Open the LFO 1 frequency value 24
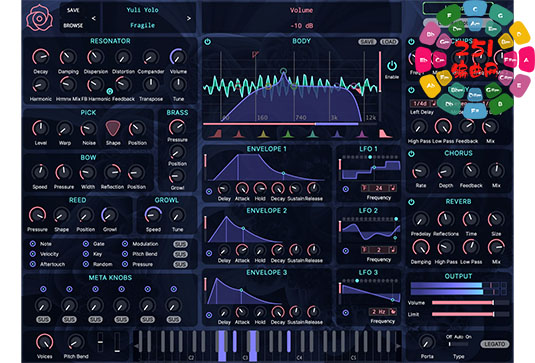The width and height of the screenshot is (535, 363). (379, 188)
